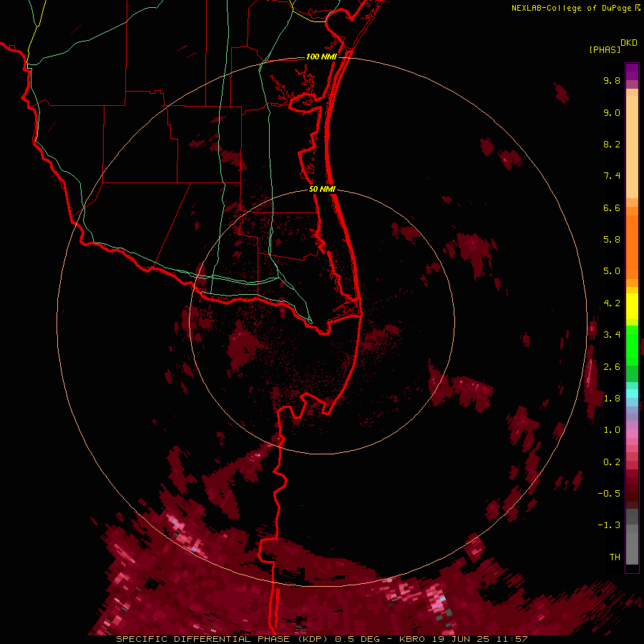Click the 2.6 legend value
This screenshot has width=644, height=644.
[612, 367]
